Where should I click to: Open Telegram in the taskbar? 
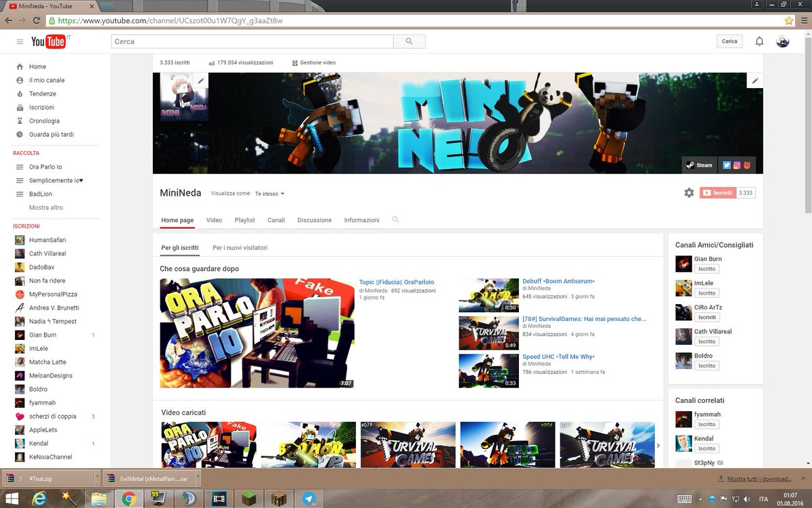point(310,499)
